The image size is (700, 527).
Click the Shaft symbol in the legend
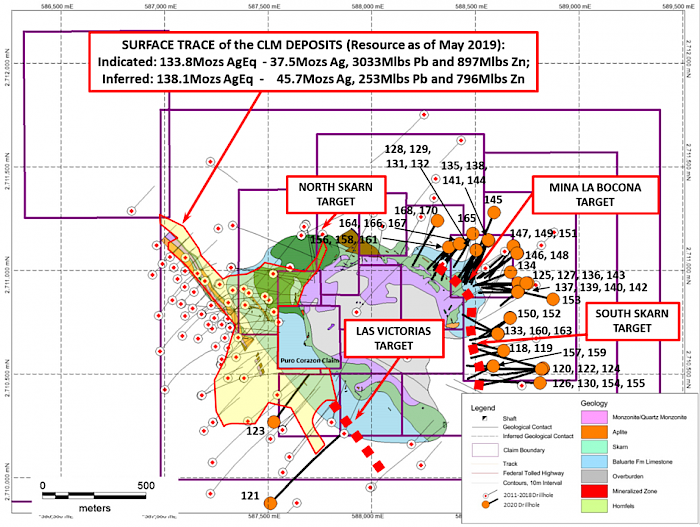tap(484, 418)
